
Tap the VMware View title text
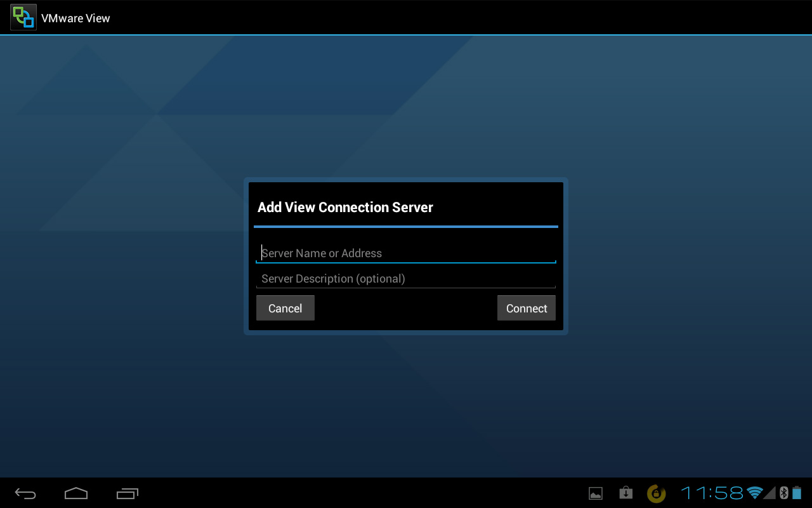[75, 18]
